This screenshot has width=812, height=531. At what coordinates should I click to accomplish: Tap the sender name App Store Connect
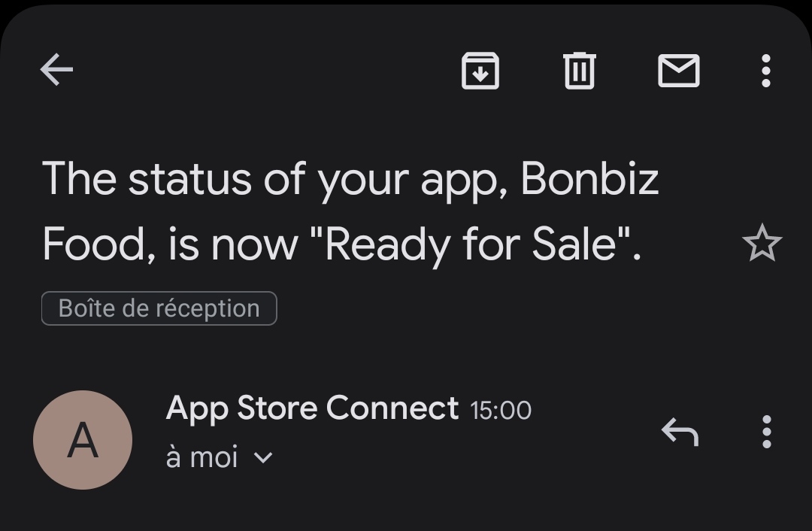click(x=312, y=408)
